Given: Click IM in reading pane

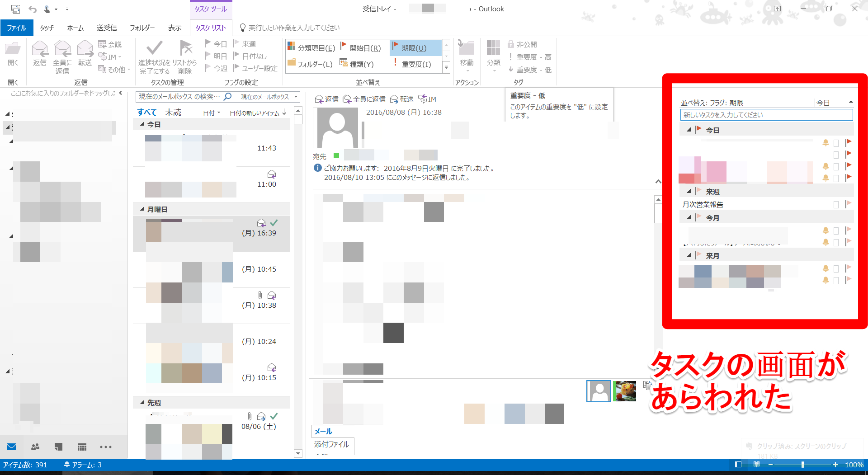Looking at the screenshot, I should click(427, 99).
